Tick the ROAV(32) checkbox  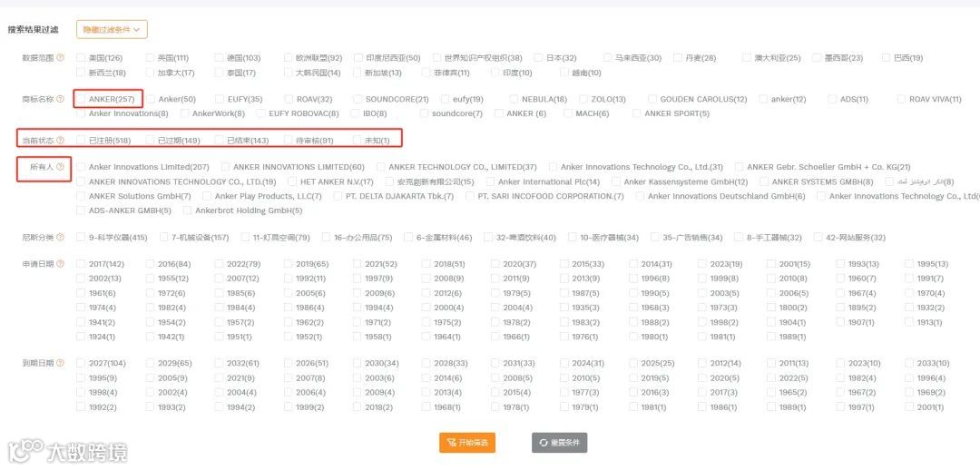pos(289,100)
